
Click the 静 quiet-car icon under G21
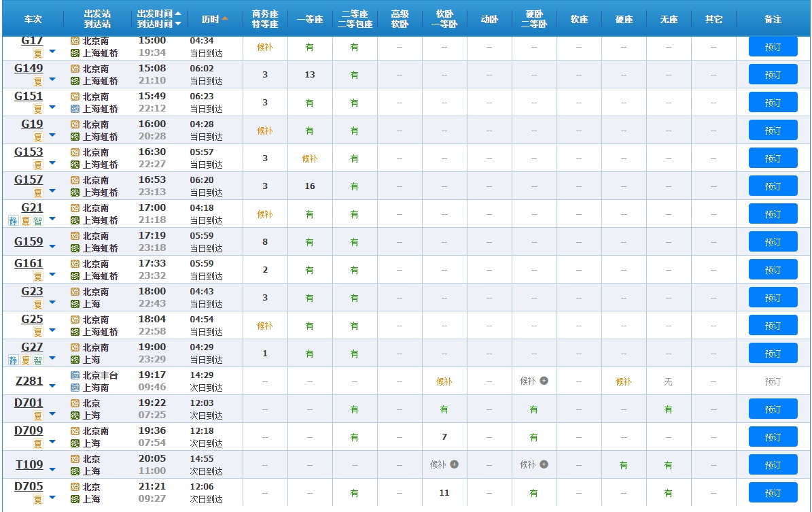(x=13, y=221)
